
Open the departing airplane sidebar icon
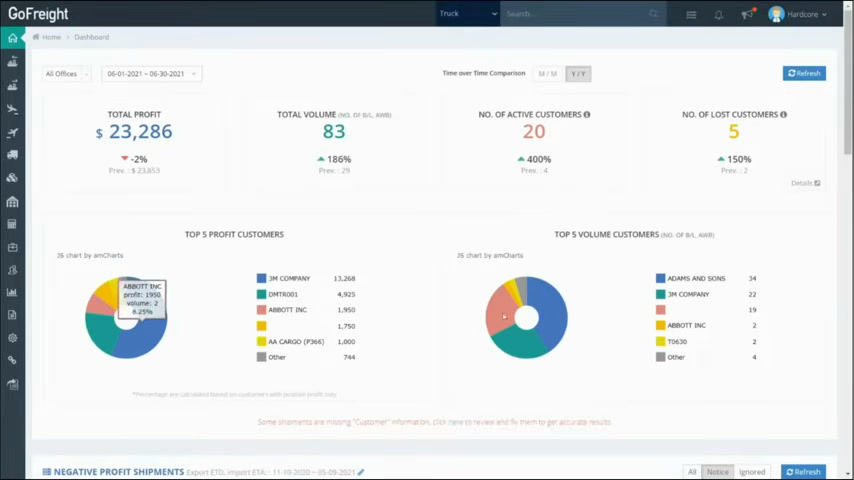coord(12,132)
